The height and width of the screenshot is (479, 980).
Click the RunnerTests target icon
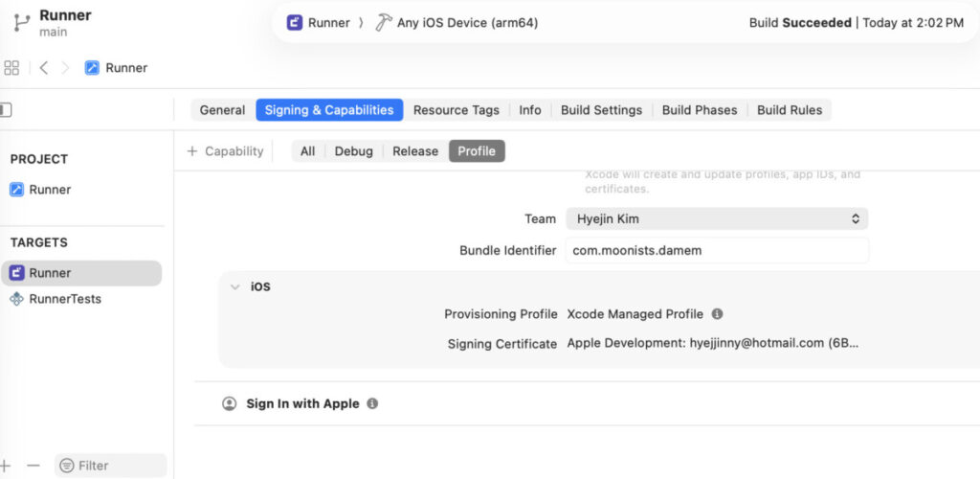pos(17,299)
